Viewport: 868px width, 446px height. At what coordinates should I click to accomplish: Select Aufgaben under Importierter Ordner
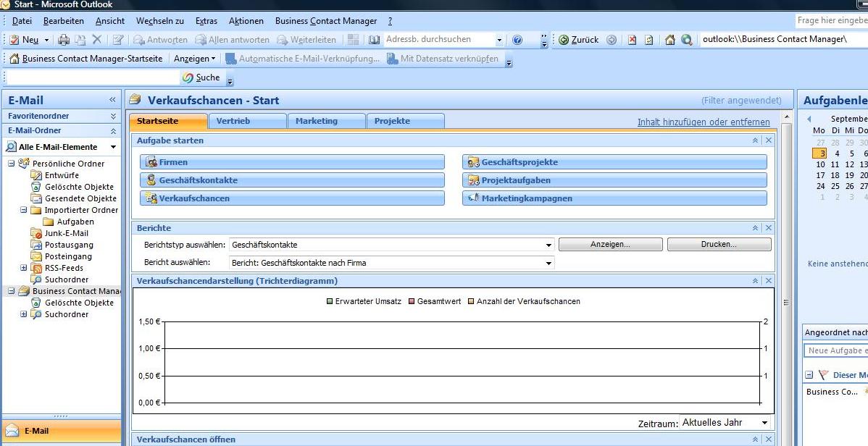point(75,222)
